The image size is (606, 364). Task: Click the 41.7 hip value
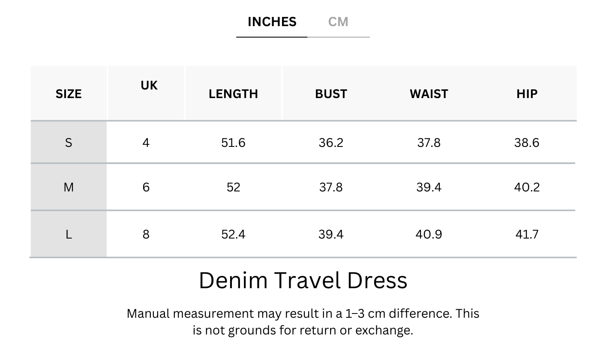527,234
